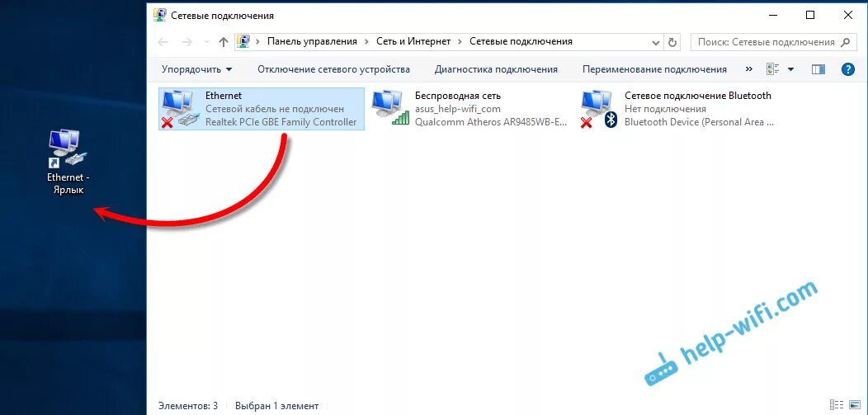Select the Ethernet adapter icon in the window

tap(179, 109)
